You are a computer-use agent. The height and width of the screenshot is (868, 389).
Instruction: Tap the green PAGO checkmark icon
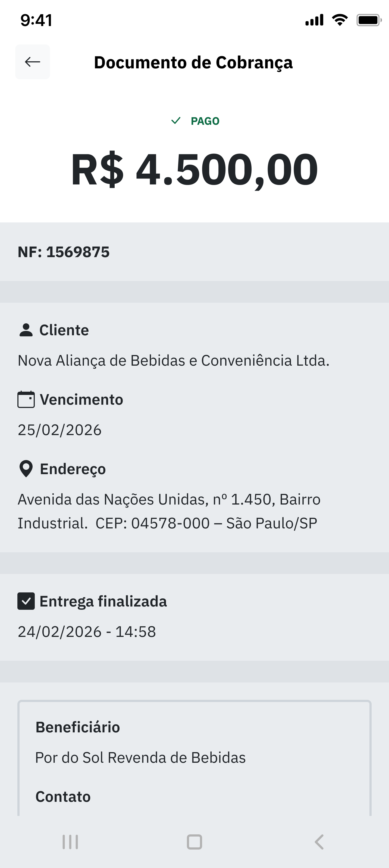tap(176, 121)
